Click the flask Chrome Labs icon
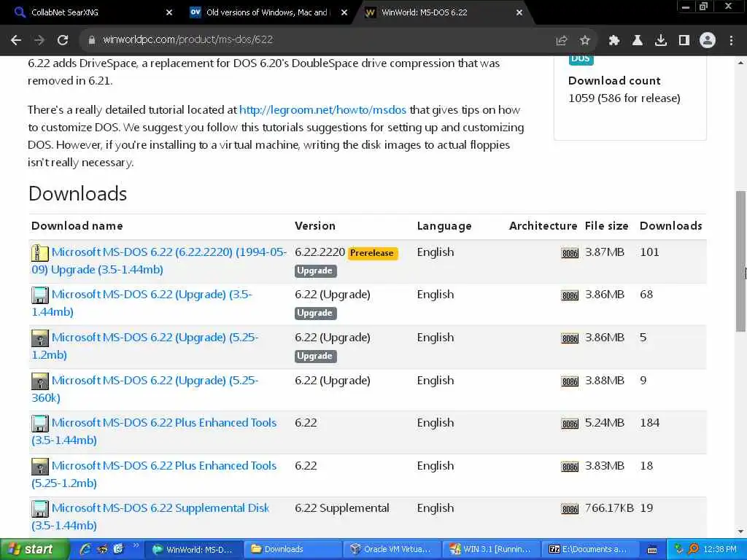 (638, 41)
